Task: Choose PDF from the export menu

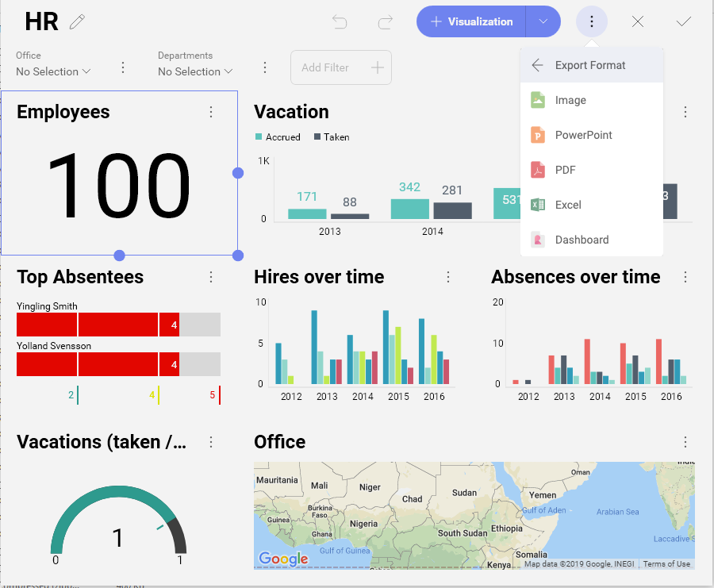Action: point(565,170)
